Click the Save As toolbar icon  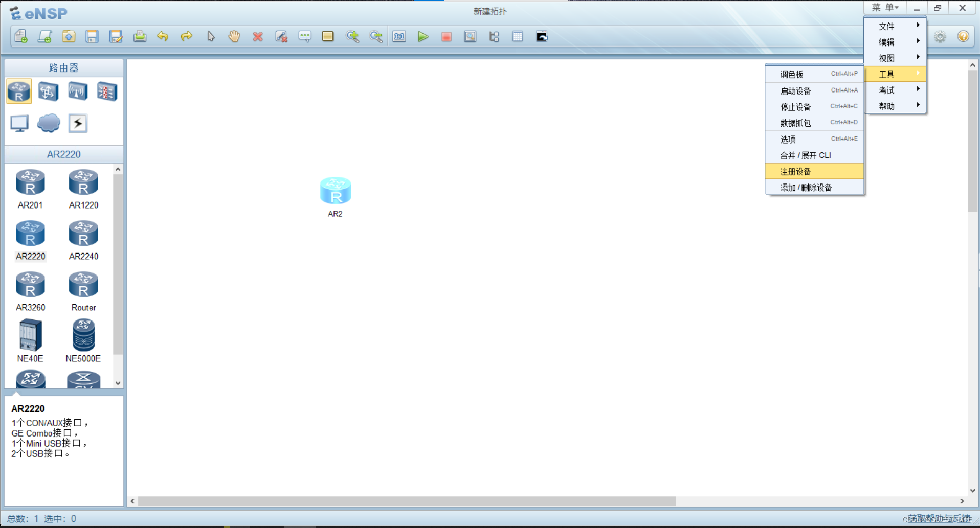point(116,36)
